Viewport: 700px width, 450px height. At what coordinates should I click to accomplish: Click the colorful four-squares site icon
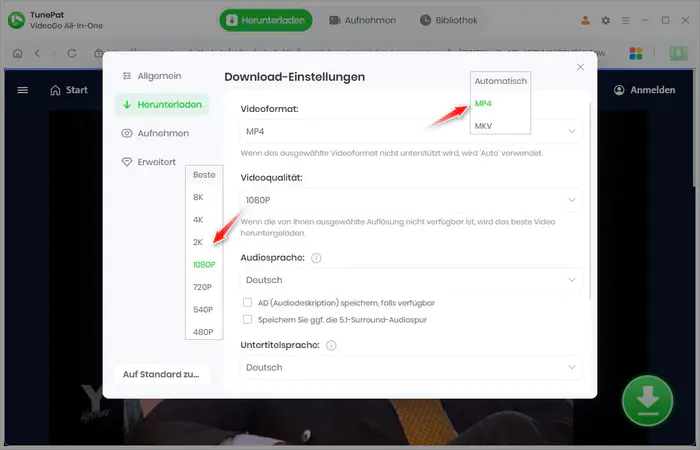(x=636, y=54)
